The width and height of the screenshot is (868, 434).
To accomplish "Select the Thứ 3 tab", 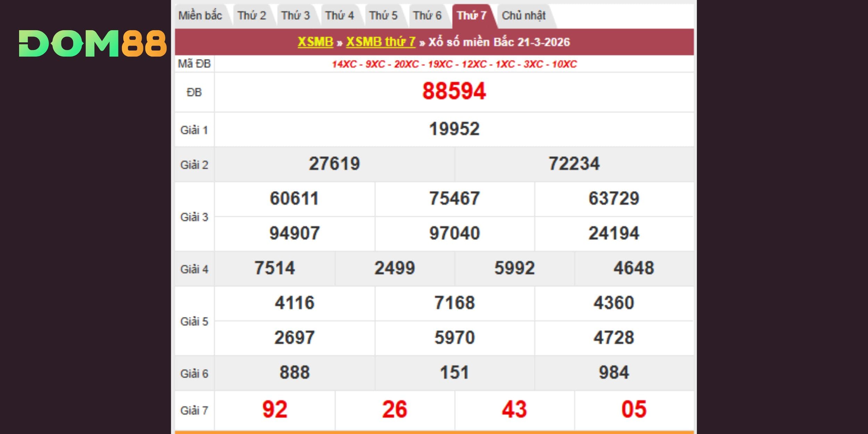I will 295,16.
